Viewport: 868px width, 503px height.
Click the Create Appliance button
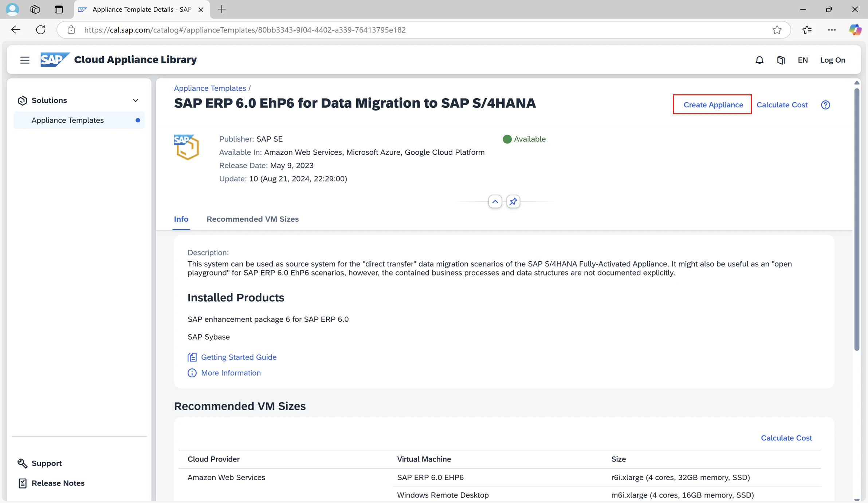point(713,105)
